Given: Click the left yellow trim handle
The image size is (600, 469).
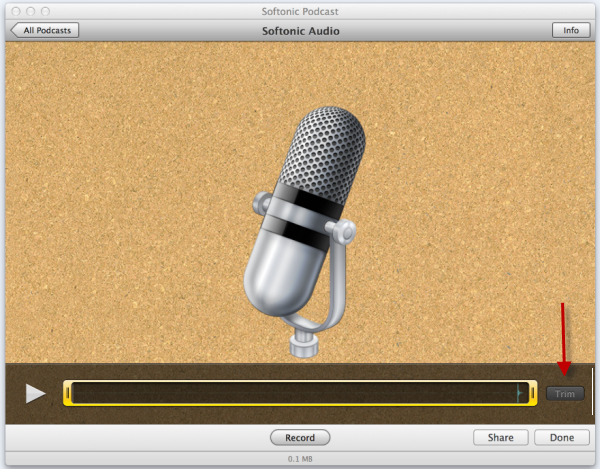Looking at the screenshot, I should (68, 393).
